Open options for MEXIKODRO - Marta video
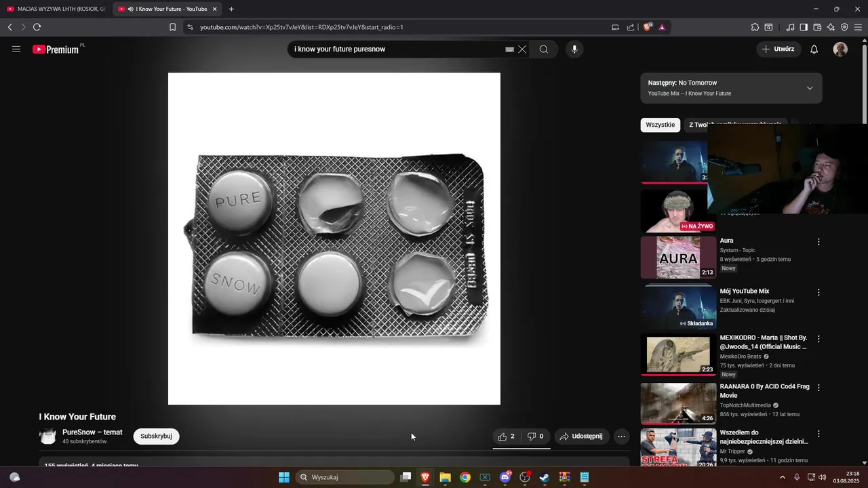The image size is (868, 488). click(818, 339)
